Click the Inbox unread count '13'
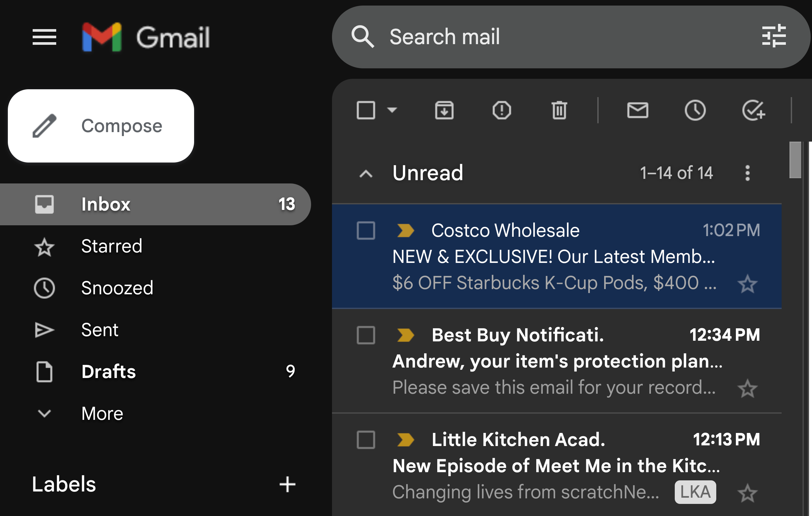The height and width of the screenshot is (516, 812). click(x=287, y=204)
